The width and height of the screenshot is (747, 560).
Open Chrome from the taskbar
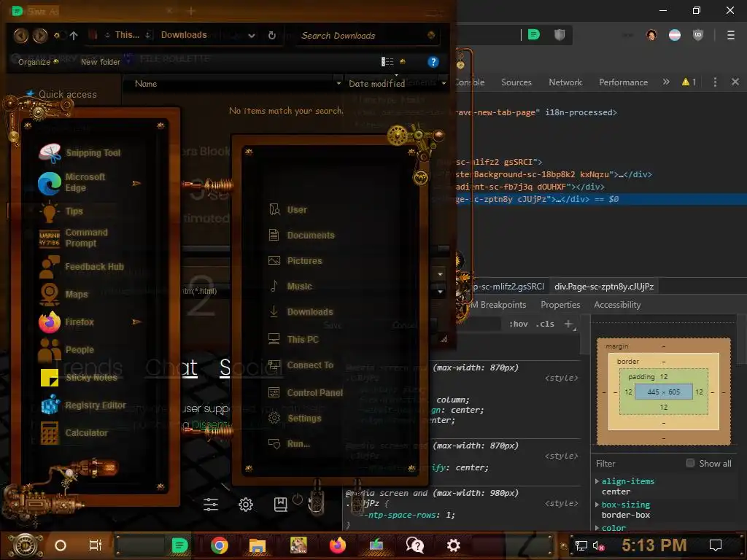219,545
